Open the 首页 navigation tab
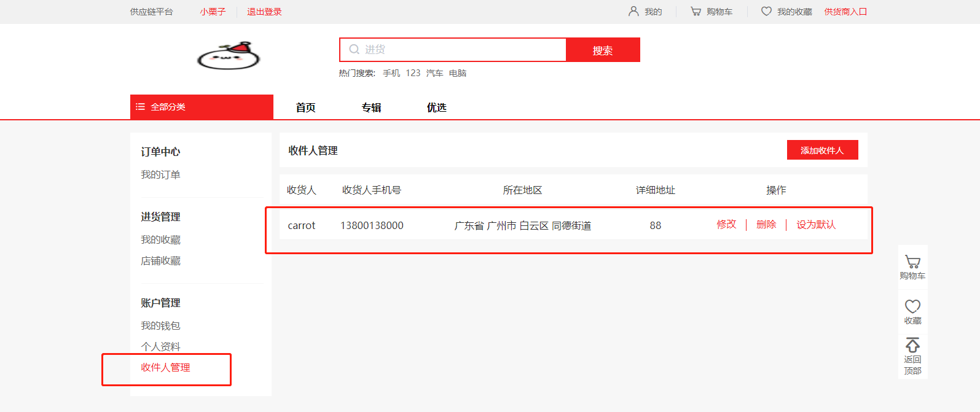Viewport: 980px width, 412px height. click(x=305, y=107)
